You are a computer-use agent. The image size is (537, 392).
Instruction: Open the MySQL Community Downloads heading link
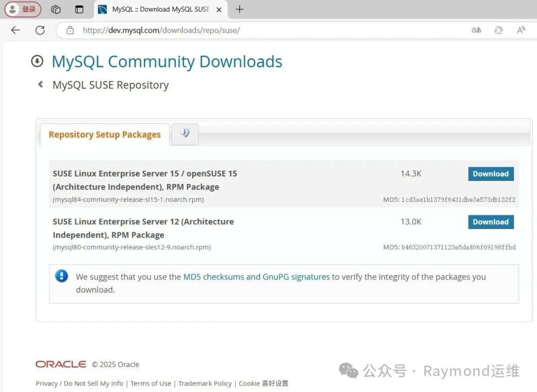point(167,62)
